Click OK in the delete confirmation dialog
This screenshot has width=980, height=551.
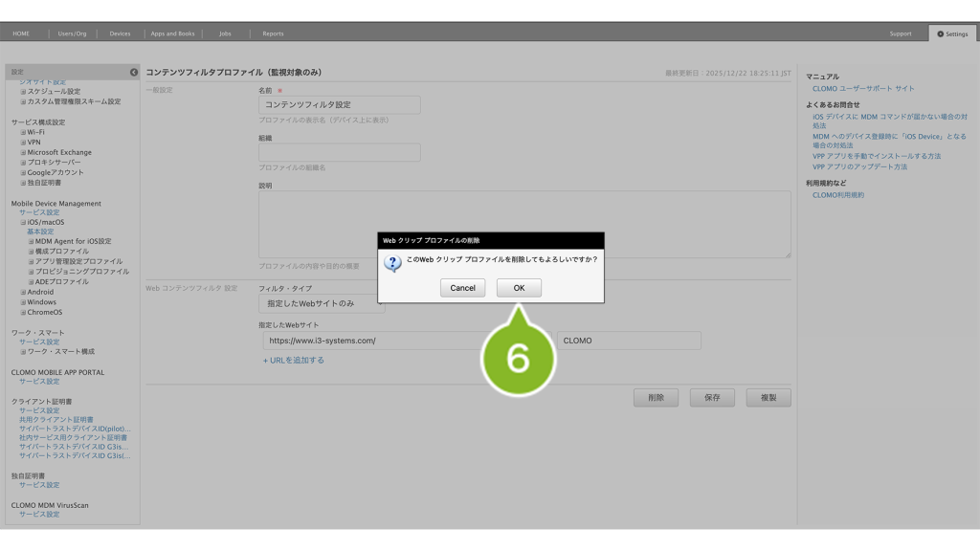coord(519,288)
